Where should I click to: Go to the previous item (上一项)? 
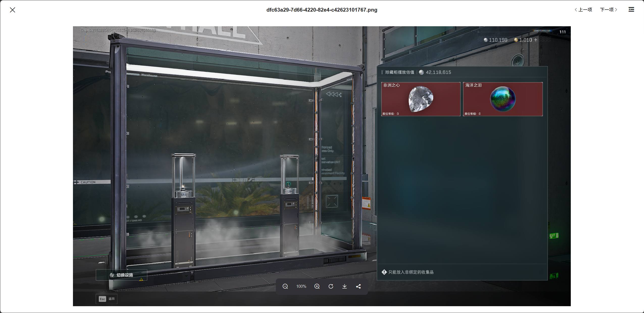(x=583, y=10)
